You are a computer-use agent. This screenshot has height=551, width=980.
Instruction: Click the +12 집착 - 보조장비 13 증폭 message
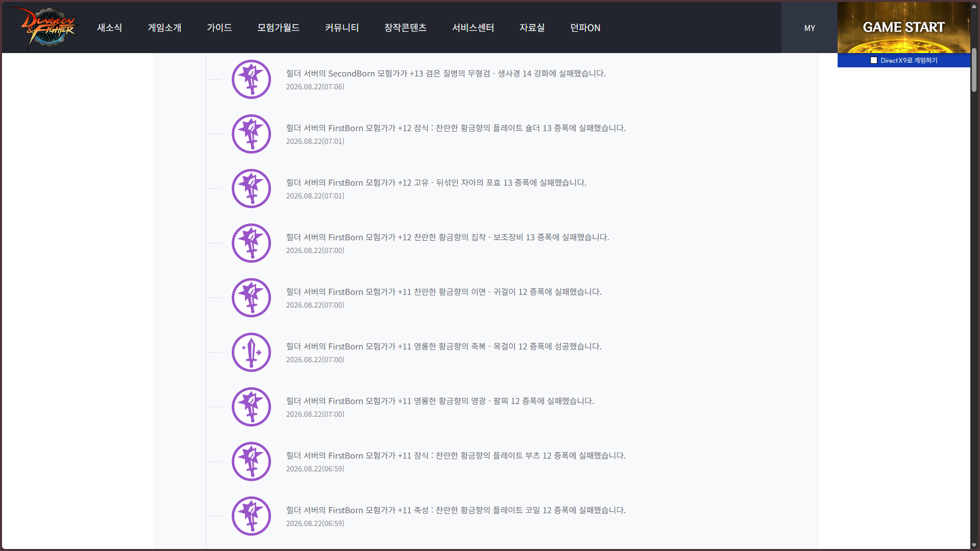(448, 237)
